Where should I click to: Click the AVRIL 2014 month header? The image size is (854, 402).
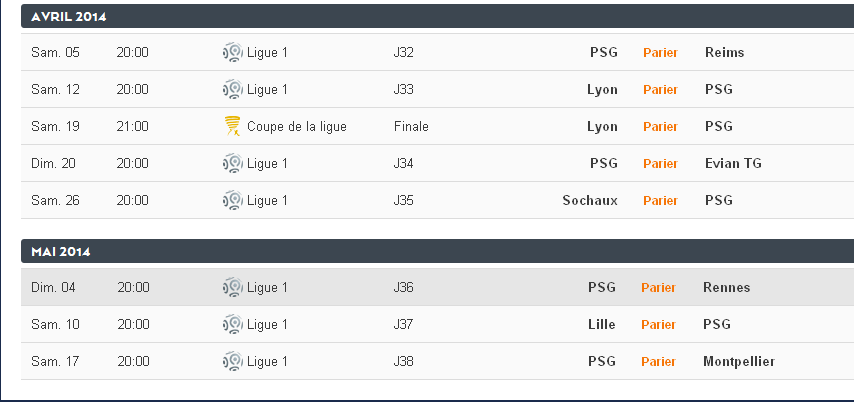(69, 17)
